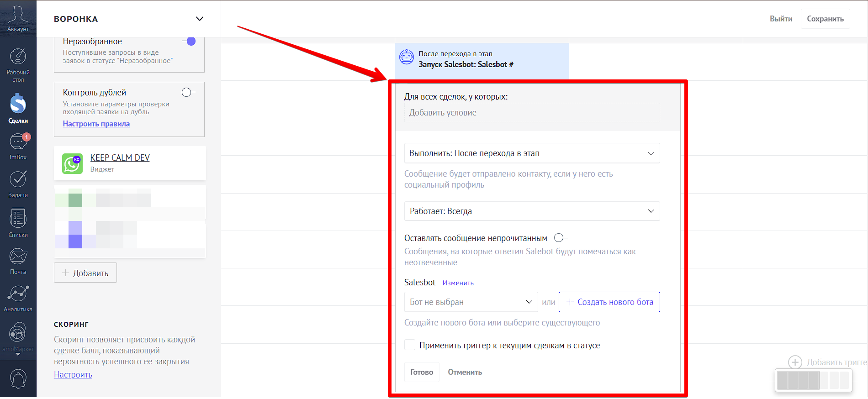The image size is (868, 399).
Task: Open Настроить link under Скоринг
Action: coord(73,374)
